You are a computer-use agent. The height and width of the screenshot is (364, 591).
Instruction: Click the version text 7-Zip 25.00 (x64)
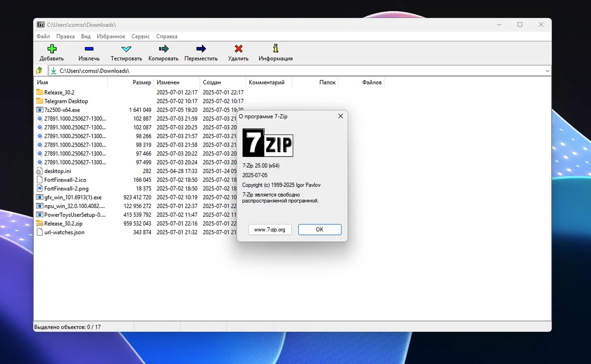pos(261,166)
